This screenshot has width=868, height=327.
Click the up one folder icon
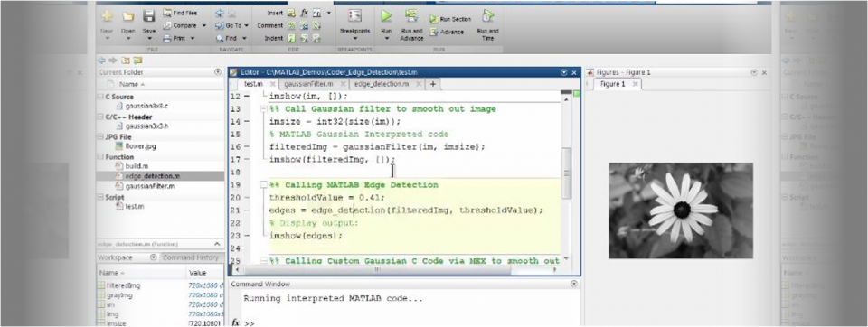(x=125, y=61)
